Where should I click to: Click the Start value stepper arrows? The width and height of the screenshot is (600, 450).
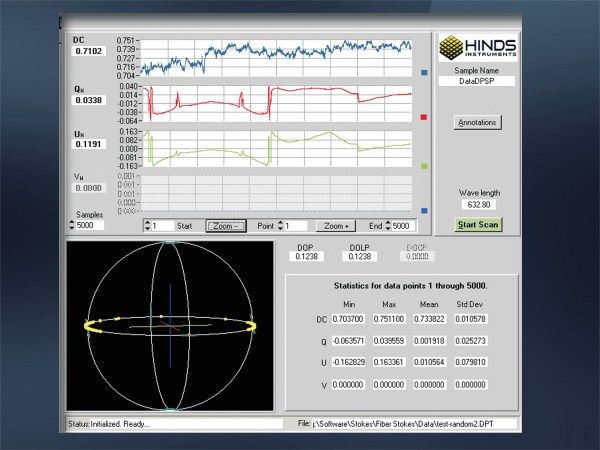point(148,226)
